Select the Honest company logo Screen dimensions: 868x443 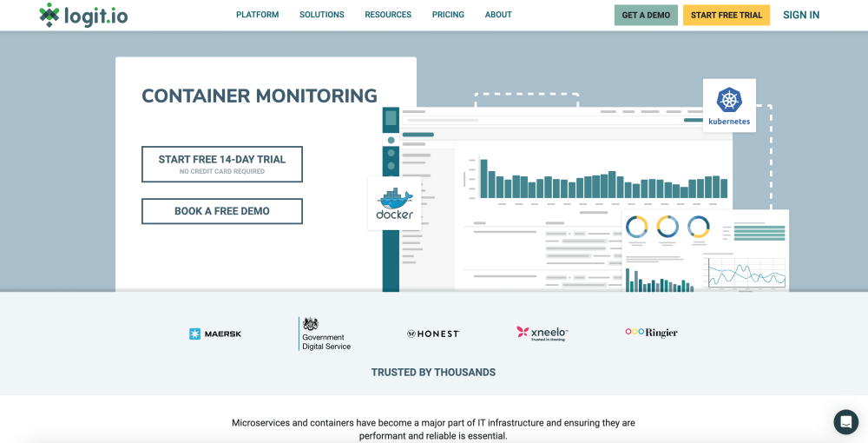pyautogui.click(x=433, y=334)
